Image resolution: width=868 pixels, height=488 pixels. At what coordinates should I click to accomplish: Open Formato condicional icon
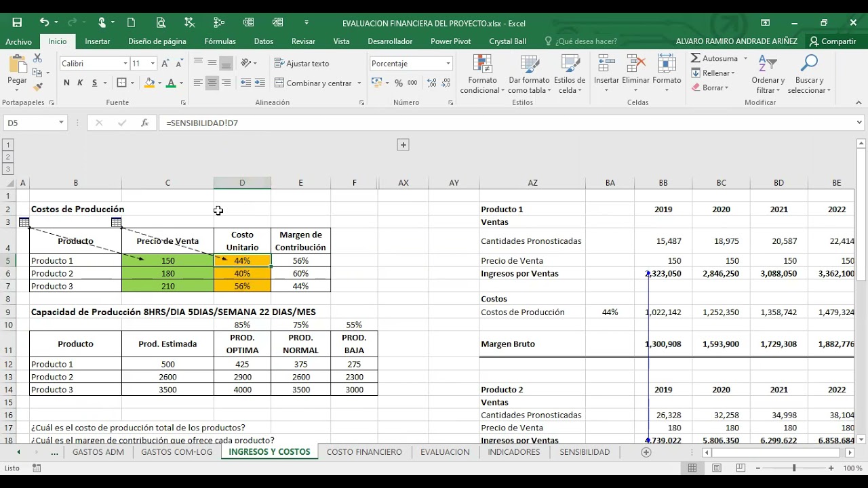click(482, 75)
